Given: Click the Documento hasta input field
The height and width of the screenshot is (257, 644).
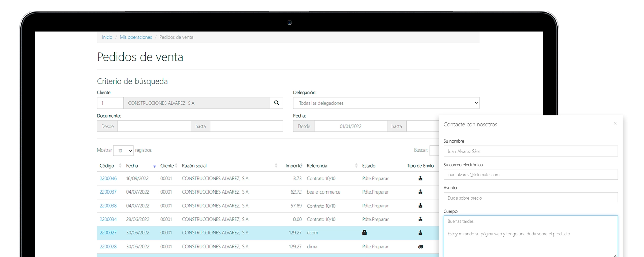Looking at the screenshot, I should tap(247, 126).
